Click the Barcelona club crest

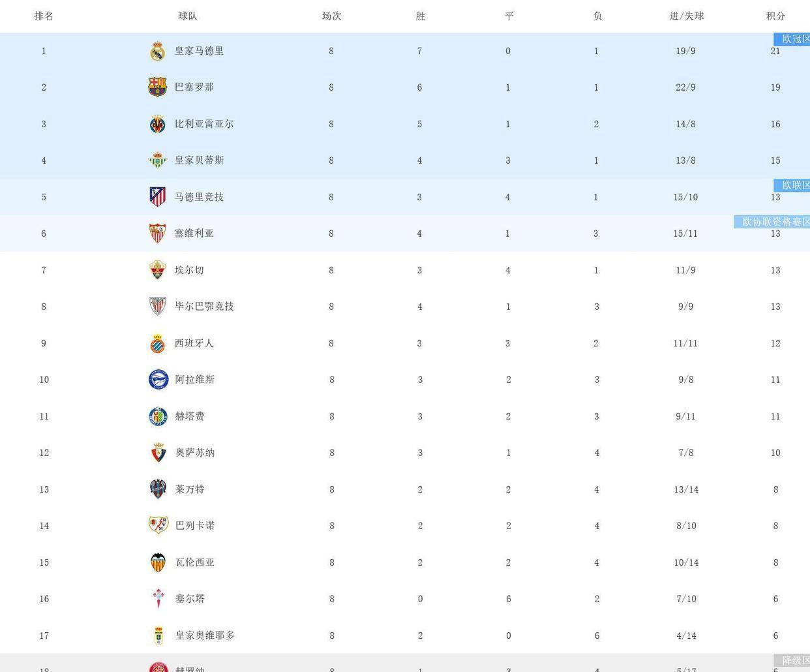tap(157, 87)
